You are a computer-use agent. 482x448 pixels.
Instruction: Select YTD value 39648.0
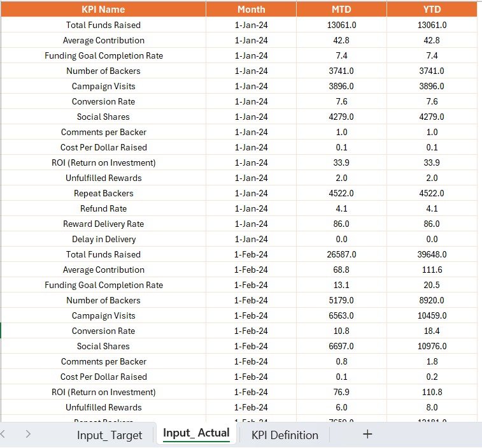432,254
